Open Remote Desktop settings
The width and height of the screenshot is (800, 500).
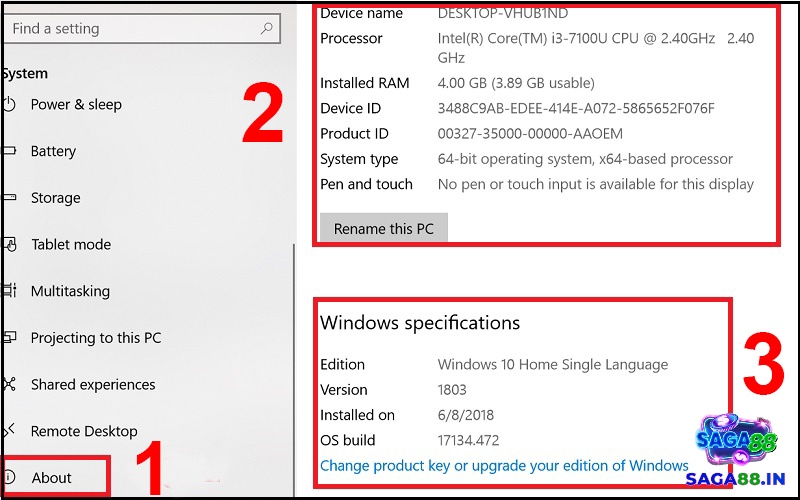(84, 432)
